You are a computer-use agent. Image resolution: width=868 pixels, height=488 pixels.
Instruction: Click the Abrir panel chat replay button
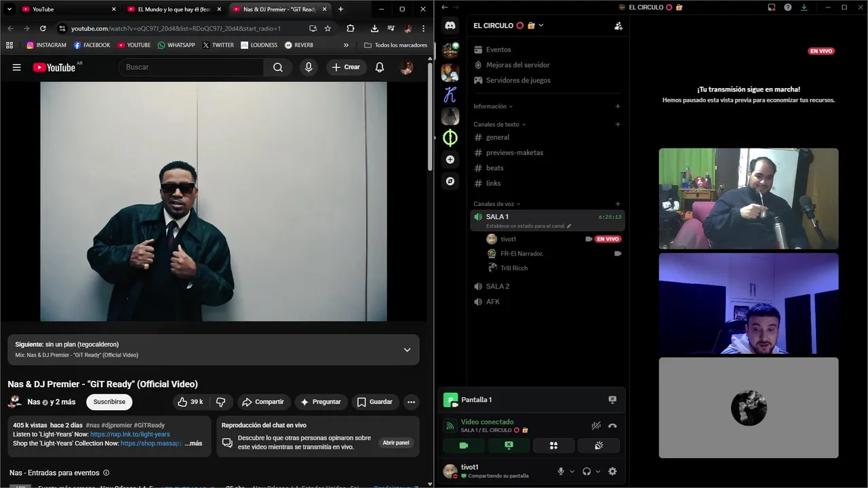pos(396,443)
